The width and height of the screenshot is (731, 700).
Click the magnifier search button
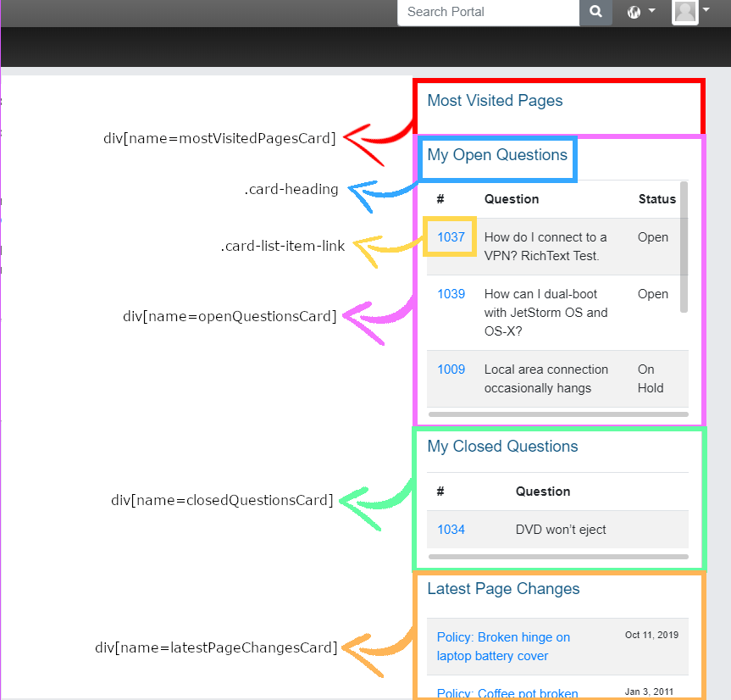(x=595, y=12)
